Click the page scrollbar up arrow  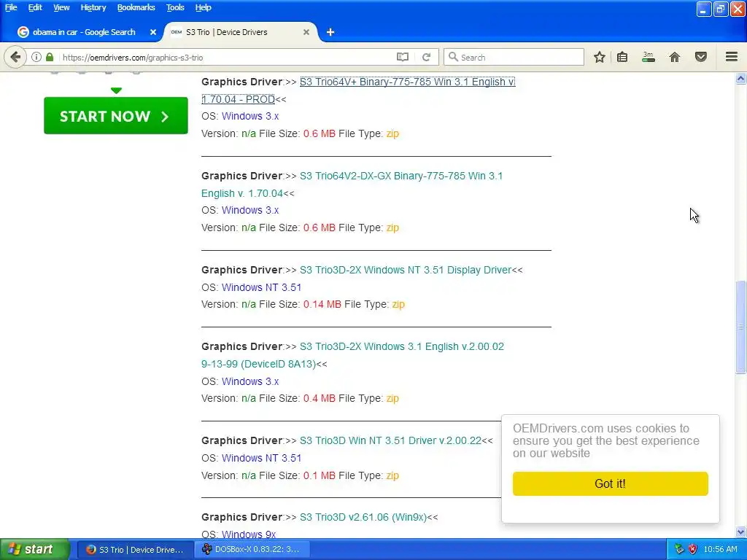coord(740,79)
